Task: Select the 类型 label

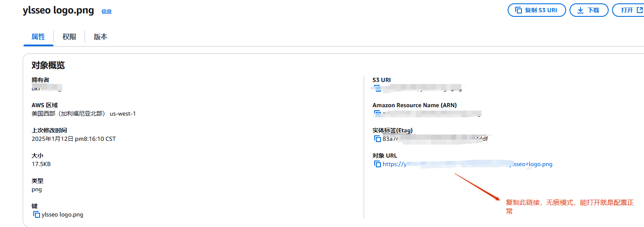Action: click(x=37, y=181)
